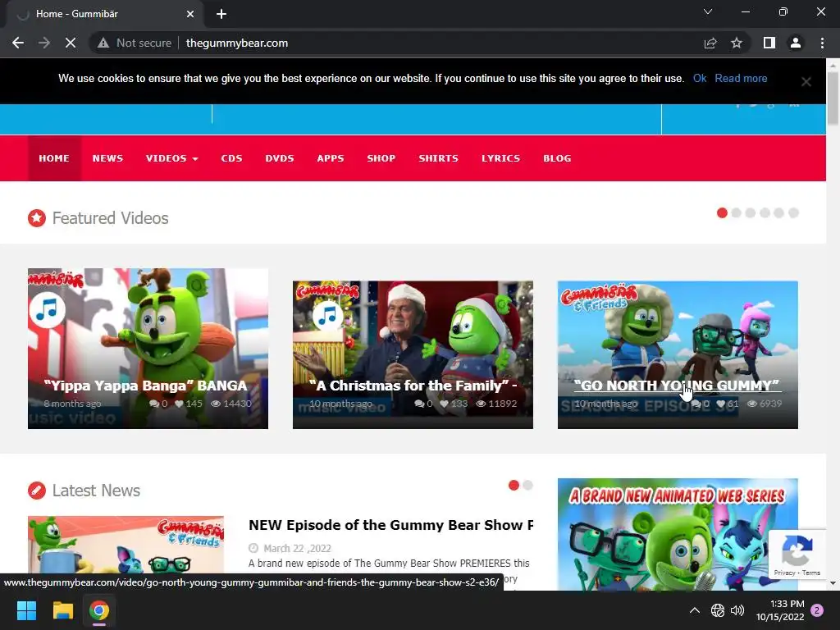Viewport: 840px width, 630px height.
Task: Click the Not secure warning icon
Action: click(x=103, y=43)
